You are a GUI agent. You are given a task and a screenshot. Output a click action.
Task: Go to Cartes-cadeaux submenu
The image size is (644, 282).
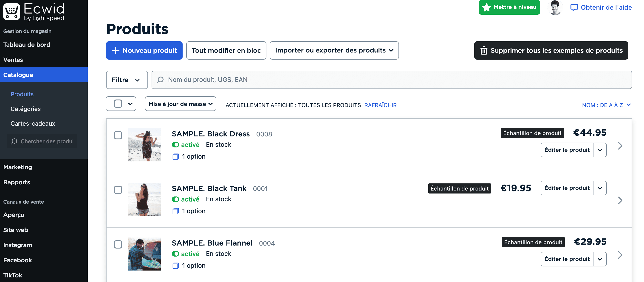(x=33, y=124)
